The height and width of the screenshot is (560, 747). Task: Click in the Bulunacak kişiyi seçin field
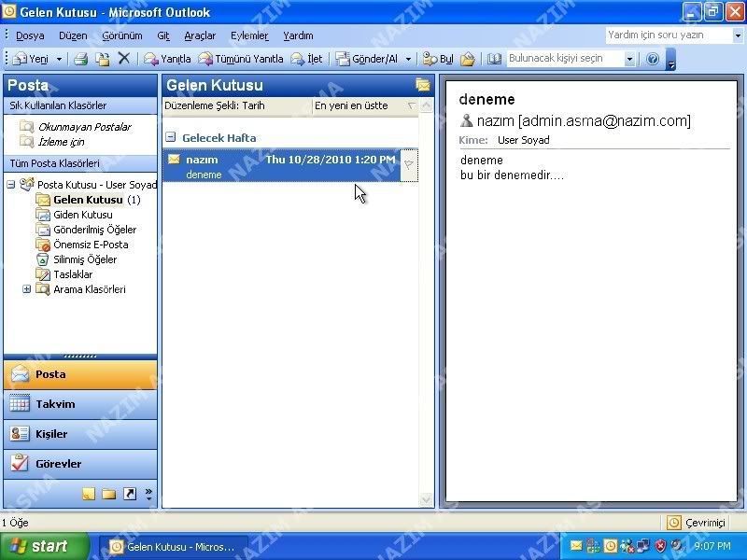[x=565, y=59]
